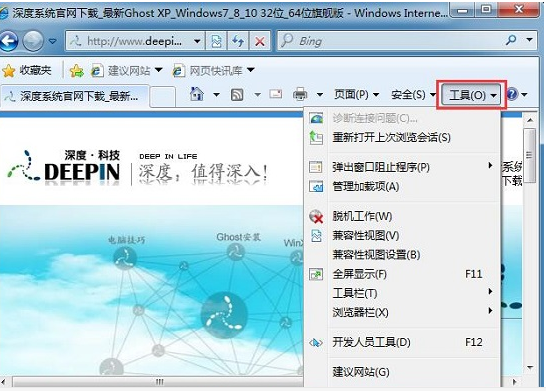The image size is (546, 391).
Task: Click the Bing search input box
Action: 390,41
